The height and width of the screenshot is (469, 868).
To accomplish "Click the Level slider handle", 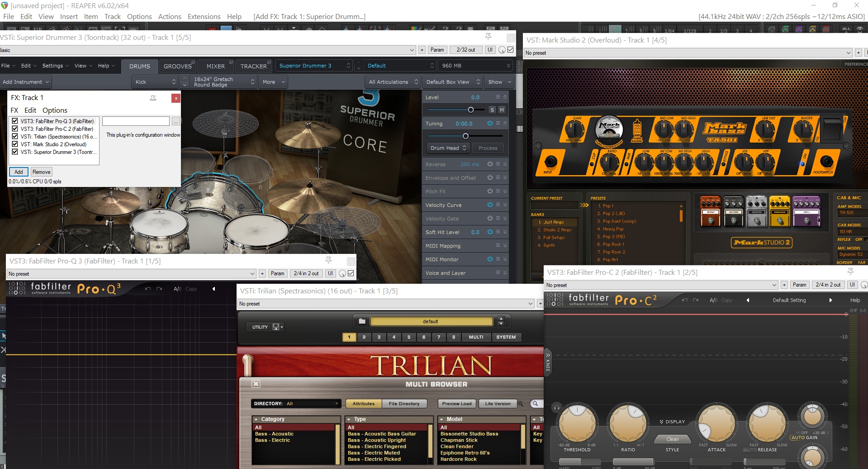I will click(x=471, y=110).
